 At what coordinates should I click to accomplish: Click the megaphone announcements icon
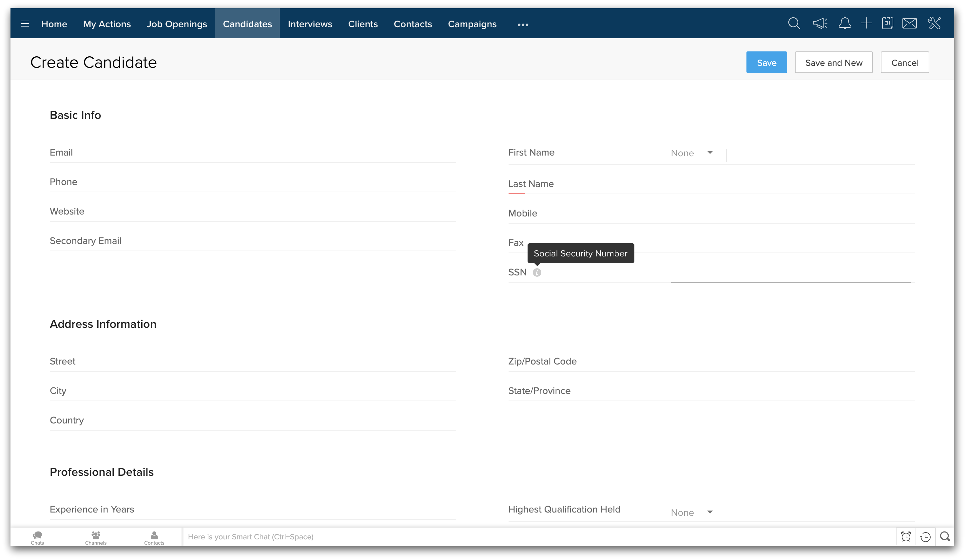(x=820, y=24)
